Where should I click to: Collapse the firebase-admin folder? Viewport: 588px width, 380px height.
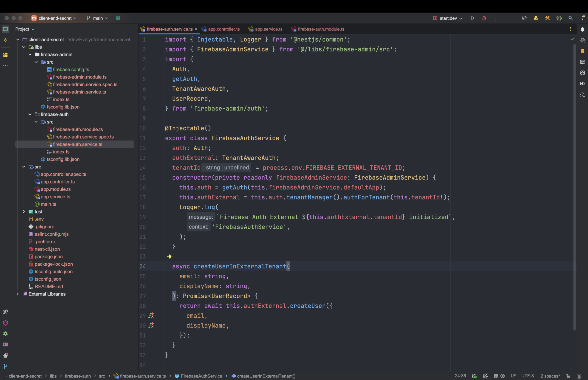click(30, 55)
